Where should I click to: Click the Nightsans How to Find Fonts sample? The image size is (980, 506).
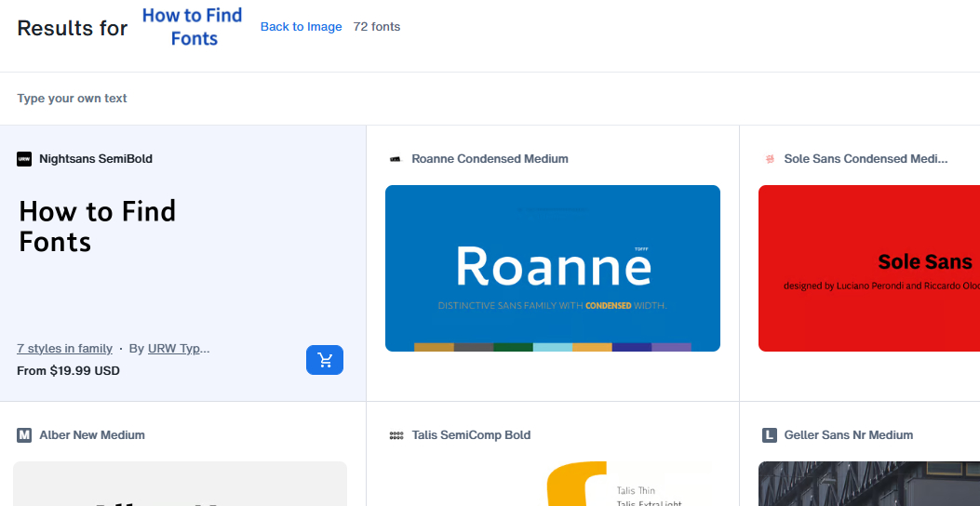[x=98, y=226]
